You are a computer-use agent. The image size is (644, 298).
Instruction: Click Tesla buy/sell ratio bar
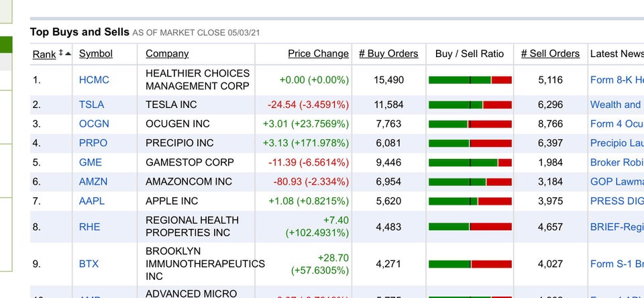pos(470,105)
